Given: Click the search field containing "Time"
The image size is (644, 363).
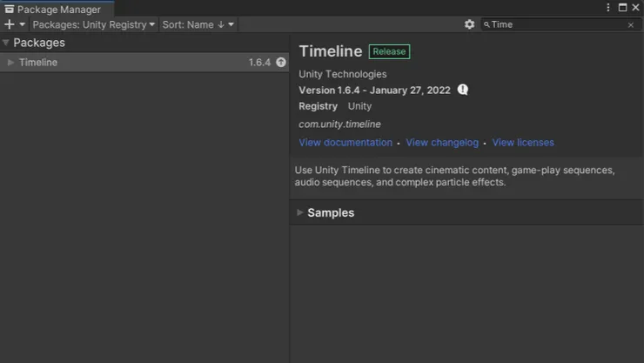Looking at the screenshot, I should click(x=557, y=25).
